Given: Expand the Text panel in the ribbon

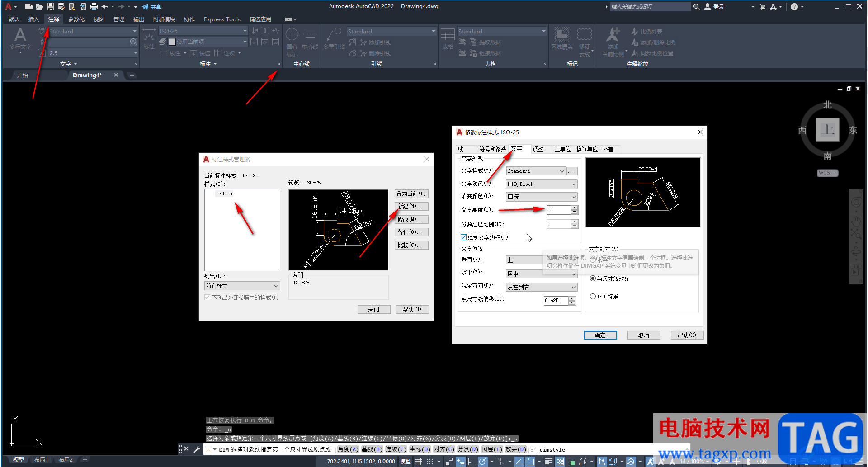Looking at the screenshot, I should click(x=69, y=64).
